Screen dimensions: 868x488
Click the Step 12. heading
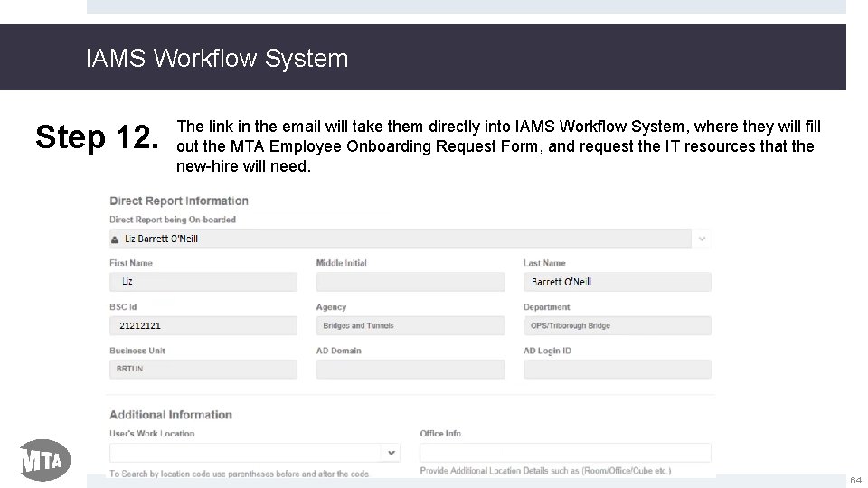click(x=97, y=136)
